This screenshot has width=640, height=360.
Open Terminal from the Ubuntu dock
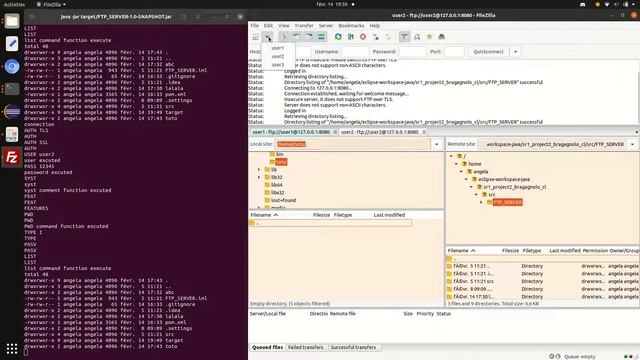11,89
